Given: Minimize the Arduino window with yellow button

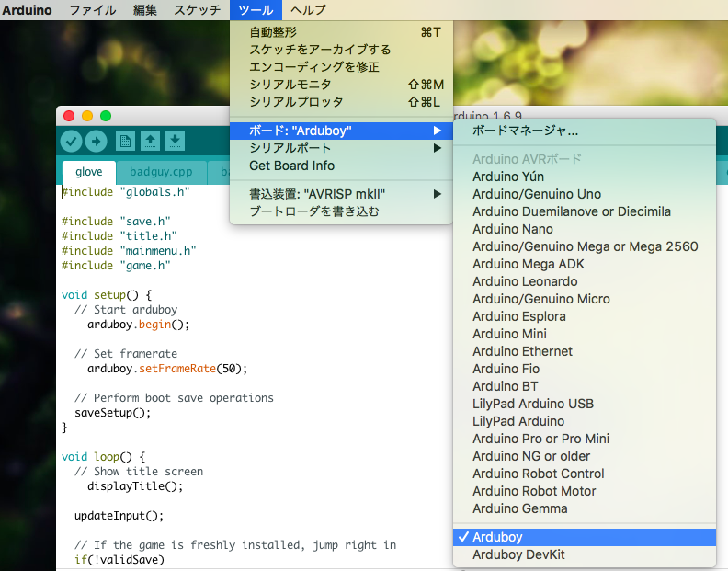Looking at the screenshot, I should [87, 116].
